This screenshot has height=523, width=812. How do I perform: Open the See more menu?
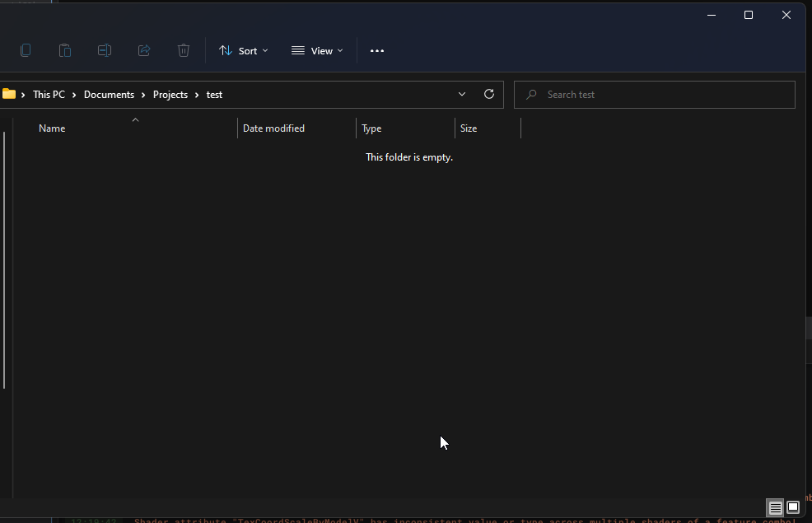(x=377, y=50)
